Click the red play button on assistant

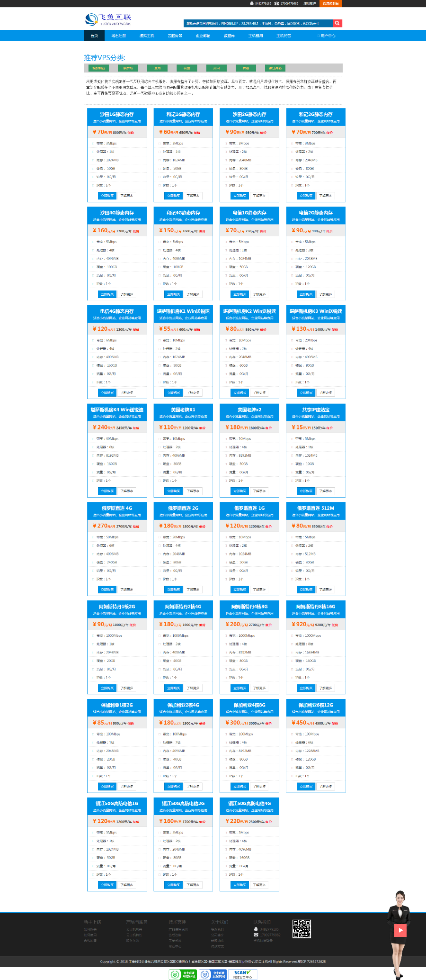pos(400,930)
